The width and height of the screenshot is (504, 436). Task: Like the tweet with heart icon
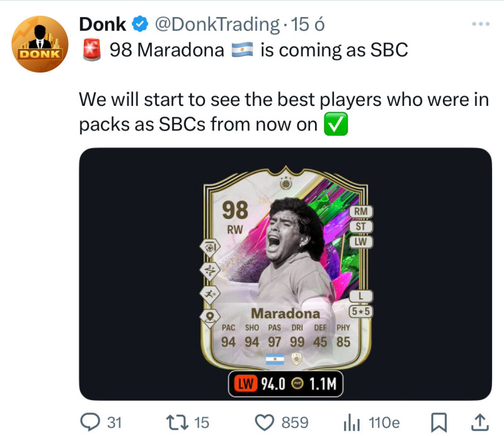point(265,423)
